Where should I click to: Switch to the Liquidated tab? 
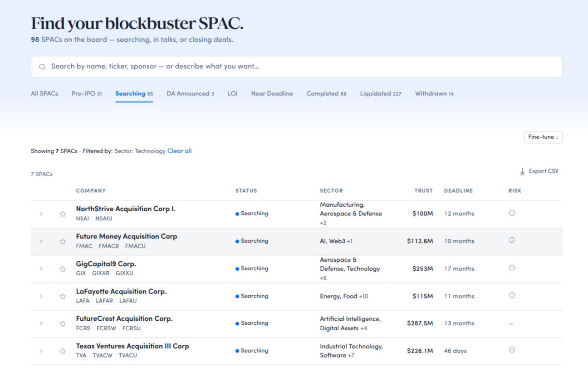(381, 94)
